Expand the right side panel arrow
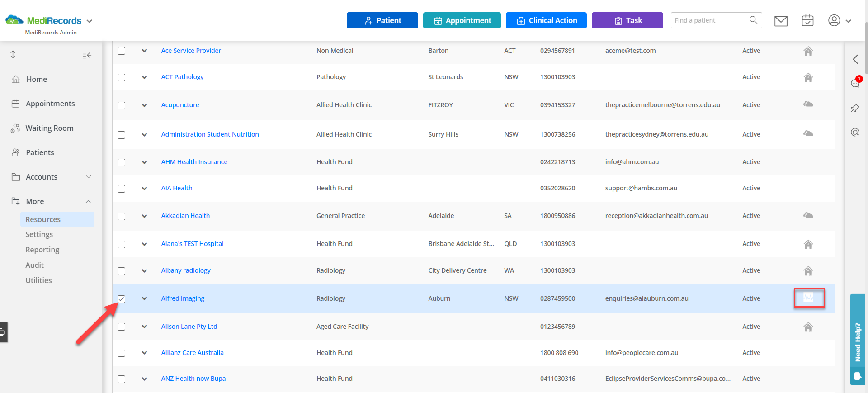 click(855, 59)
